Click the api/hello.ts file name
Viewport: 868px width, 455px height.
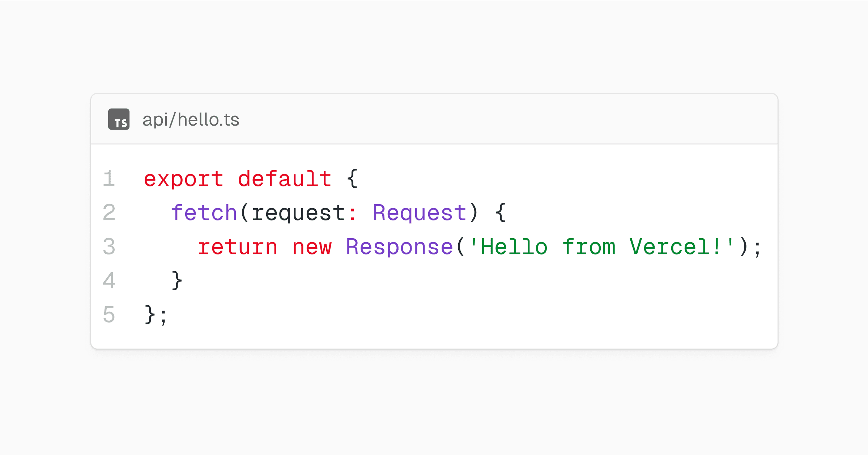pos(191,119)
